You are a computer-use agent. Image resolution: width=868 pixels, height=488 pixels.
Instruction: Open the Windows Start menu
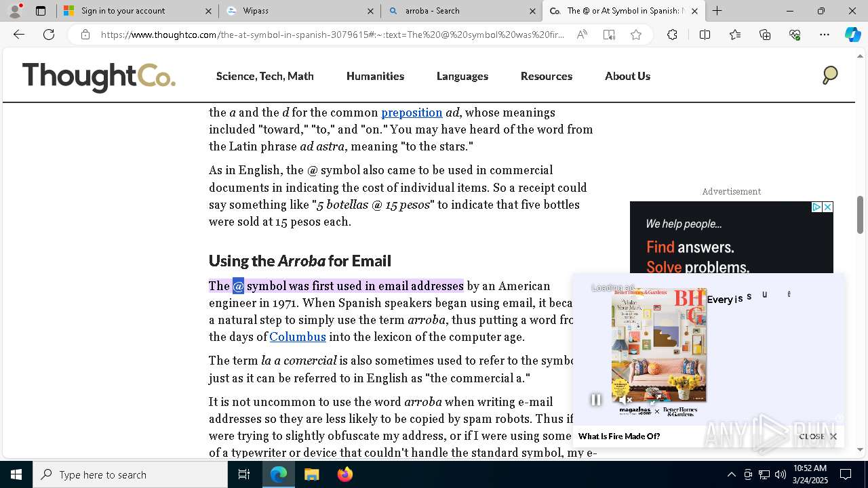[x=16, y=474]
